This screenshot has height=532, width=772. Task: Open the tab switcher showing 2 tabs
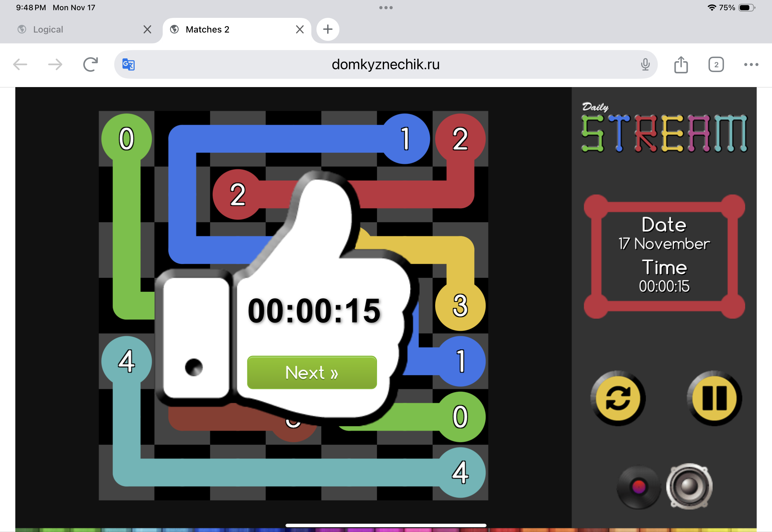point(716,64)
